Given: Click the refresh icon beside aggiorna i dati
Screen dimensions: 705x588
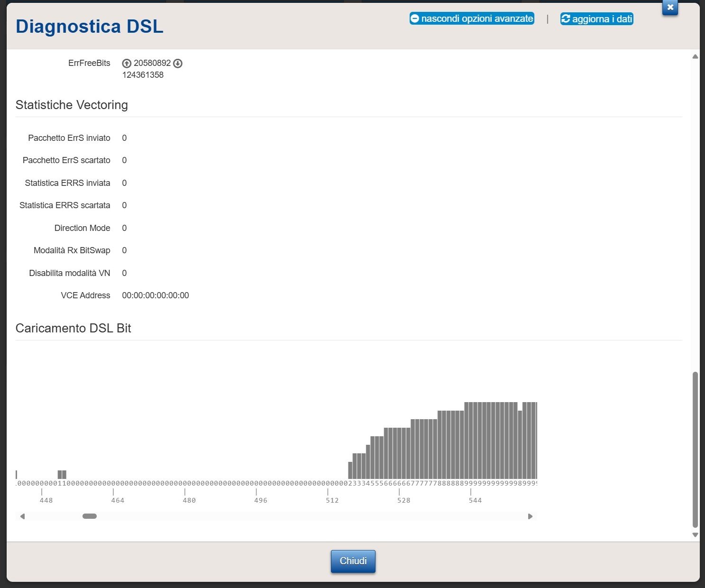Looking at the screenshot, I should (566, 18).
